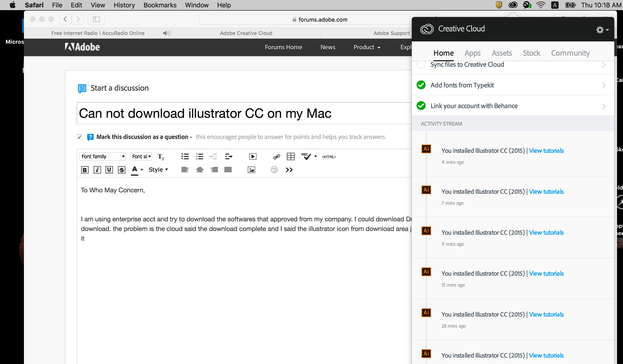
Task: Insert a table into the post
Action: pyautogui.click(x=291, y=156)
